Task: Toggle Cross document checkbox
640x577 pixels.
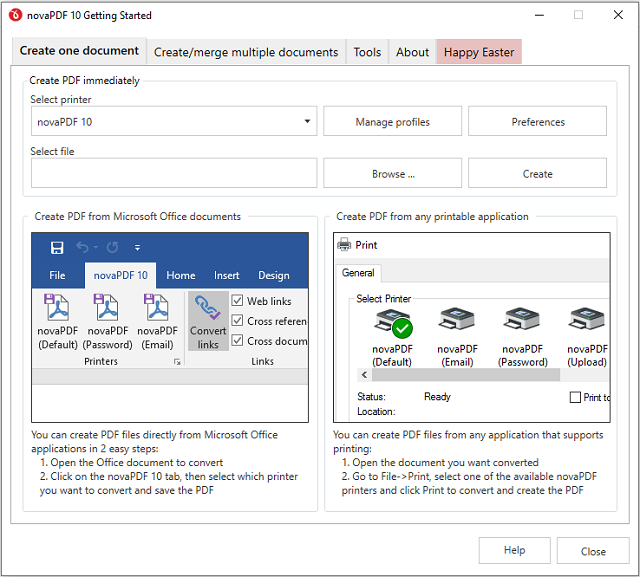Action: 238,340
